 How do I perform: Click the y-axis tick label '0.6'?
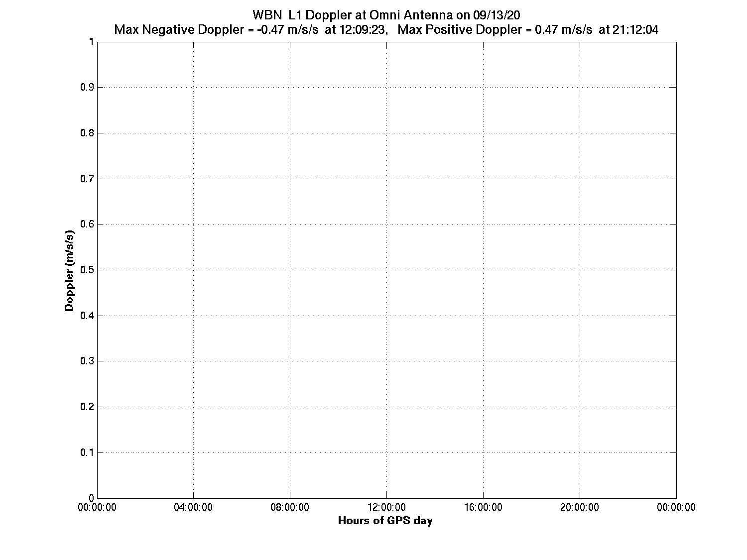coord(87,224)
